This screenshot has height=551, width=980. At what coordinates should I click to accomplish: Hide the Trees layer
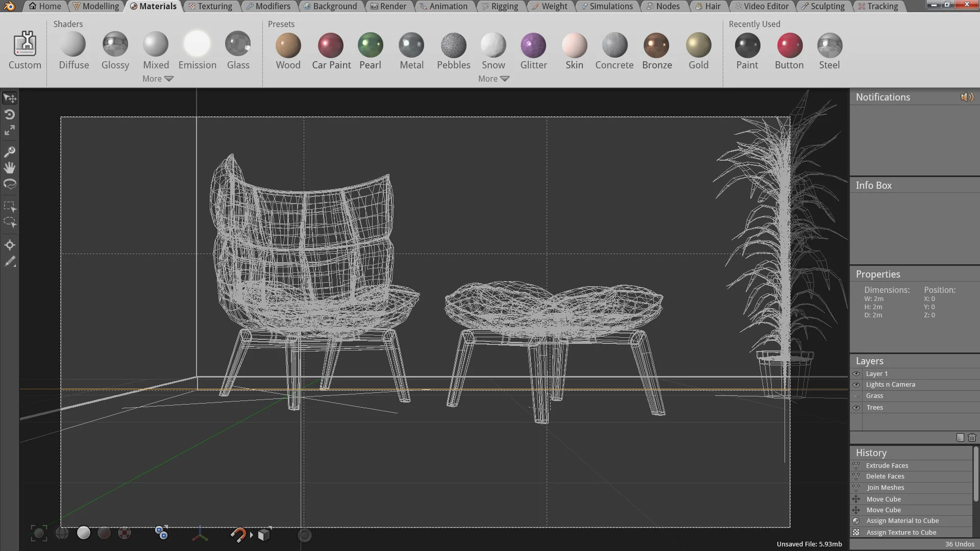pos(856,408)
